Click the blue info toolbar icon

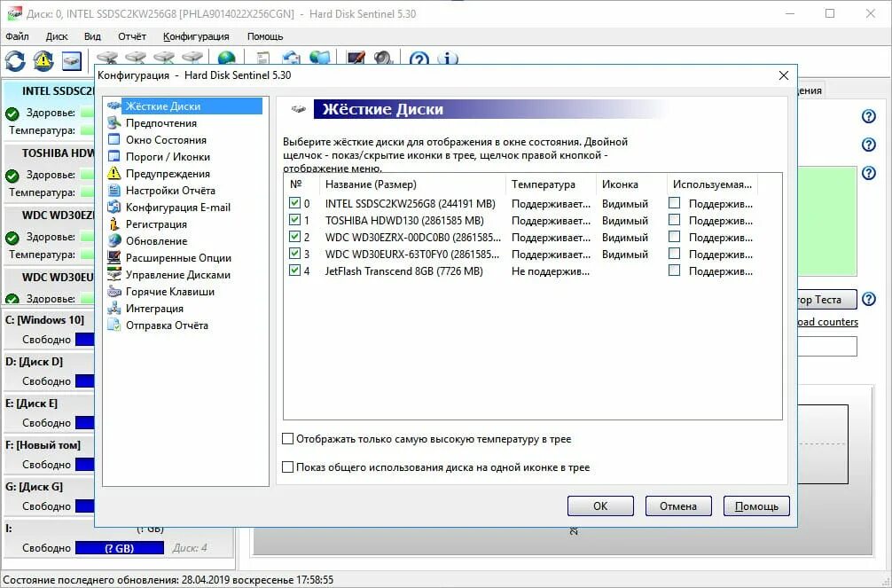(448, 58)
